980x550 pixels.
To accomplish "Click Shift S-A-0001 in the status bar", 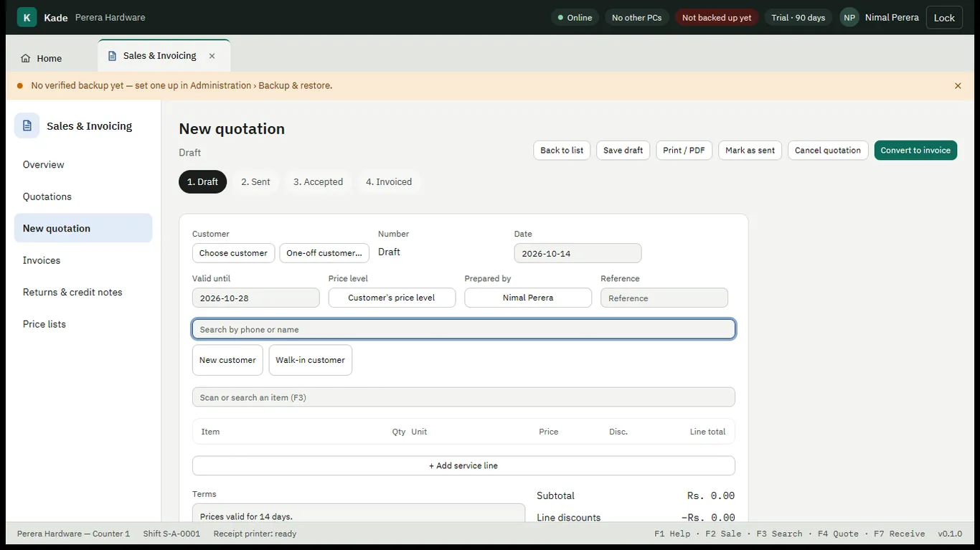I will pyautogui.click(x=171, y=534).
